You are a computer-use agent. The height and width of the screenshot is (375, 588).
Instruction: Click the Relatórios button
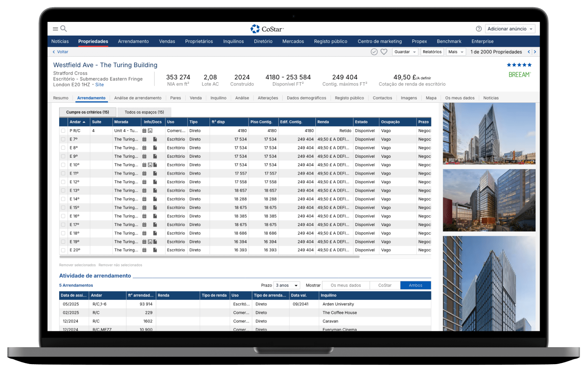(432, 52)
